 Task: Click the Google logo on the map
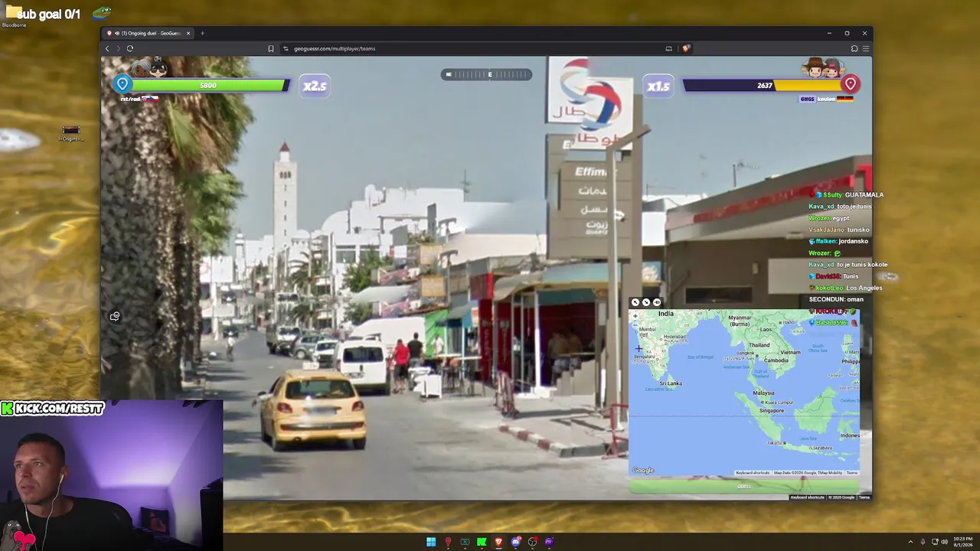643,471
